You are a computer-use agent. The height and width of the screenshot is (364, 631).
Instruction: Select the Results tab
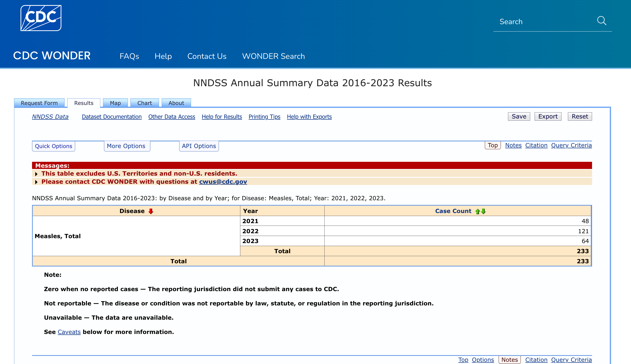[84, 103]
